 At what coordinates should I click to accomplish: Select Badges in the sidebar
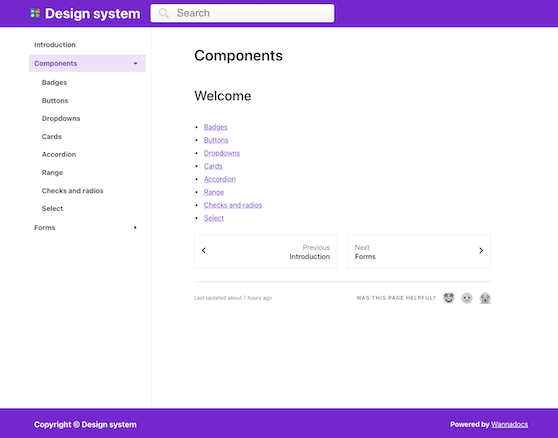(54, 82)
